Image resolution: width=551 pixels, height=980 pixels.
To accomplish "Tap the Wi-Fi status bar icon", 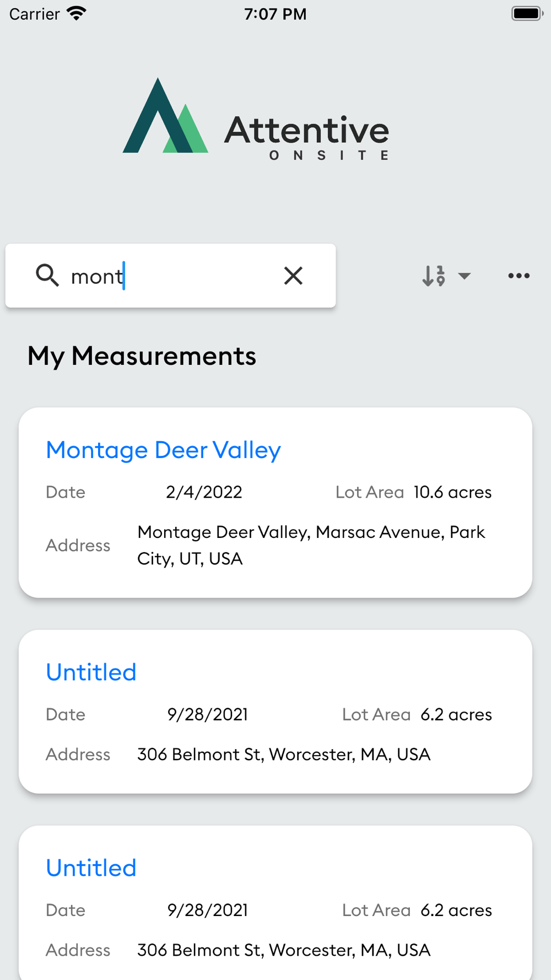I will click(77, 13).
